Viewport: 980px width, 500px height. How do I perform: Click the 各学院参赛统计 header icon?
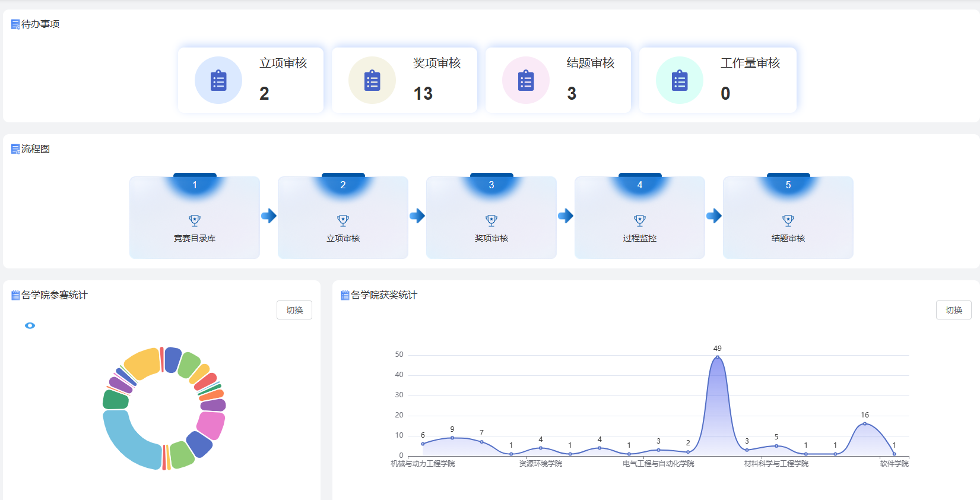(x=15, y=295)
